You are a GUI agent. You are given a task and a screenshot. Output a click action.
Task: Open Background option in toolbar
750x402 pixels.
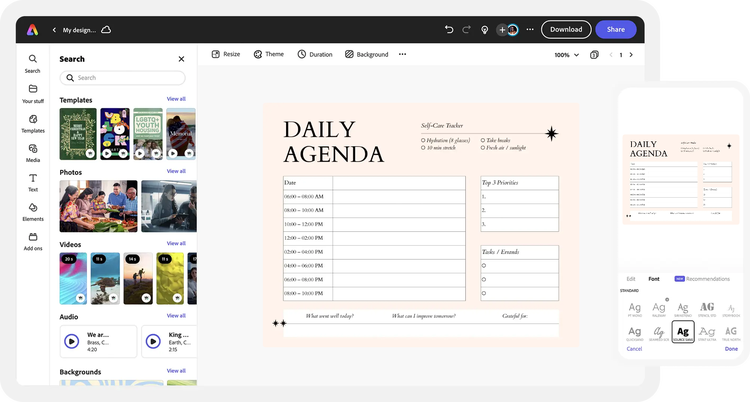367,54
